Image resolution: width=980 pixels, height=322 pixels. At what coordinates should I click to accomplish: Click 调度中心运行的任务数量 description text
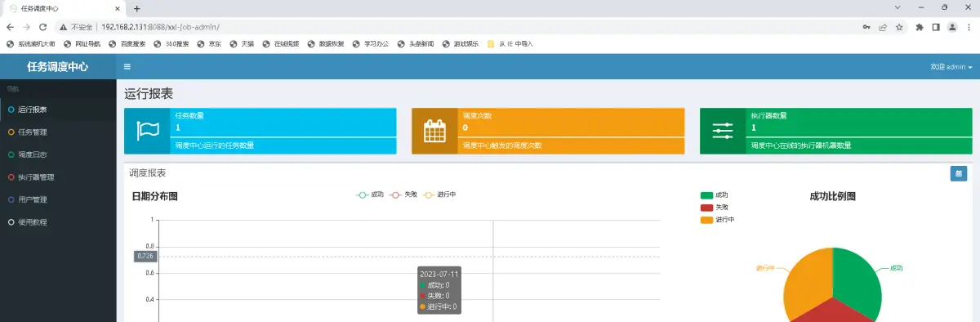click(215, 145)
